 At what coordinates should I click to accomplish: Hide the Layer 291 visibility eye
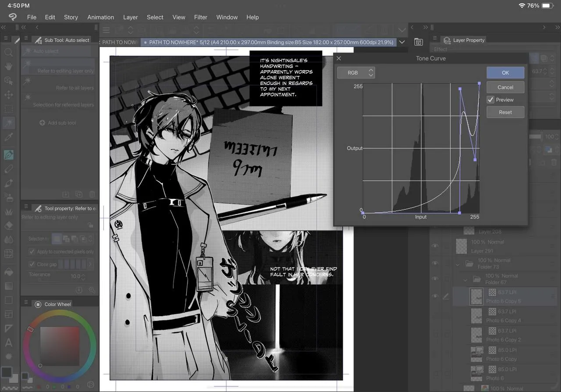(x=435, y=246)
